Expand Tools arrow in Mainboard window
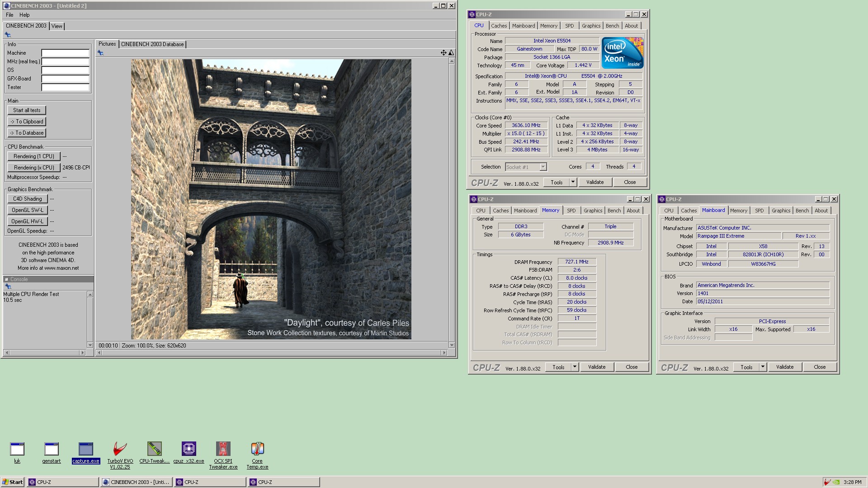This screenshot has height=488, width=868. click(763, 367)
